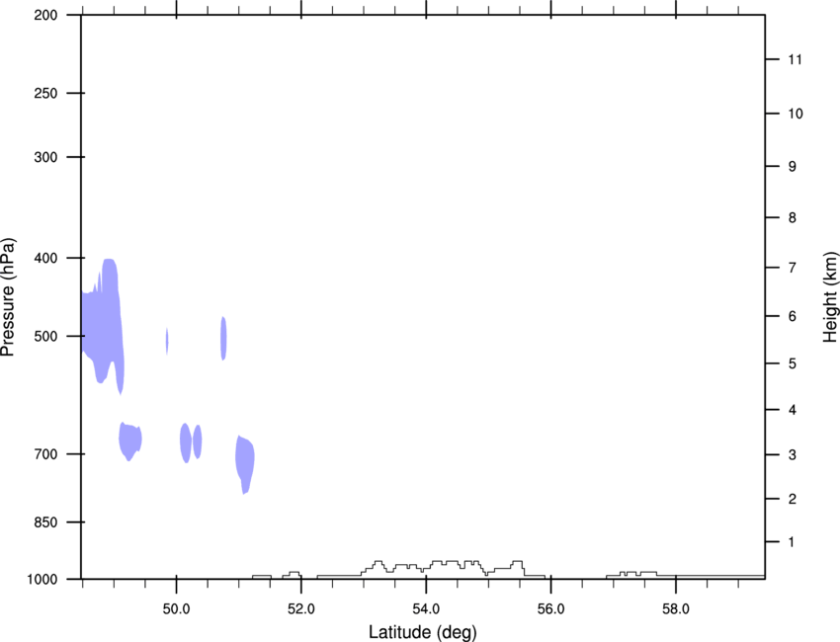Click the 58.0 latitude tick label

click(x=676, y=609)
